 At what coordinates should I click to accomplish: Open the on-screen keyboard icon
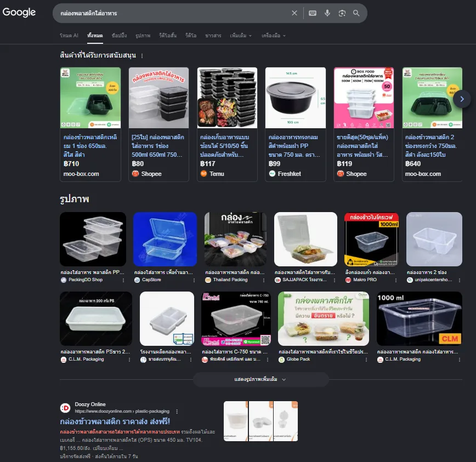tap(313, 13)
